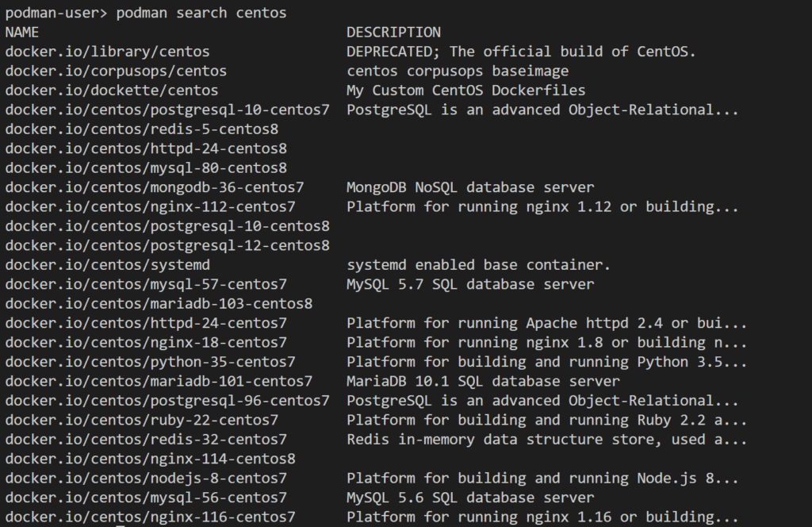Click 'DEPRECATED; The official build of CentOS.' description
Screen dimensions: 812x527
(521, 52)
